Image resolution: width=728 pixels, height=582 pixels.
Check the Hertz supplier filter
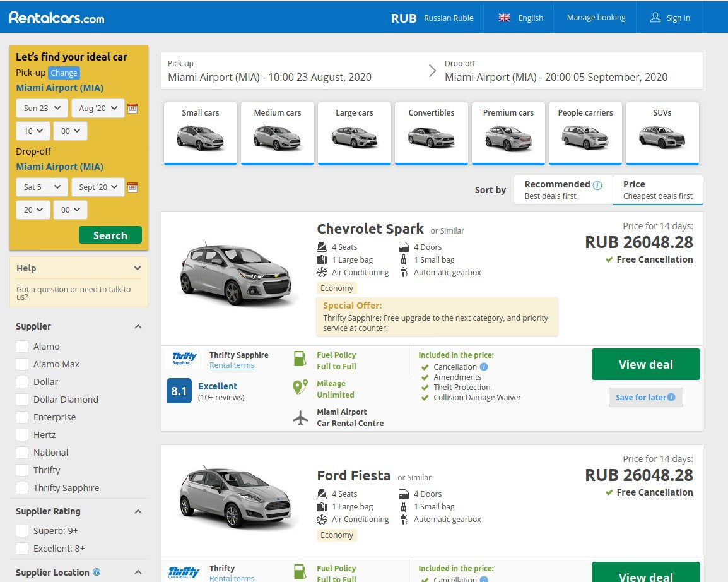[22, 435]
